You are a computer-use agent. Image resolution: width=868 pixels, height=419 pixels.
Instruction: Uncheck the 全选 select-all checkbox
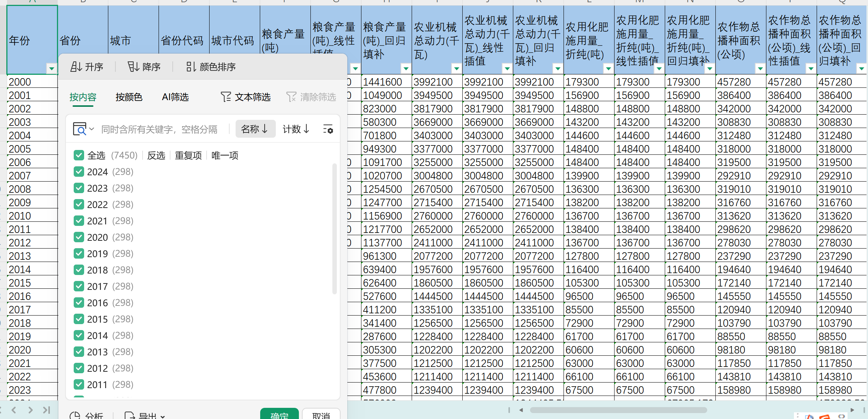click(x=79, y=155)
